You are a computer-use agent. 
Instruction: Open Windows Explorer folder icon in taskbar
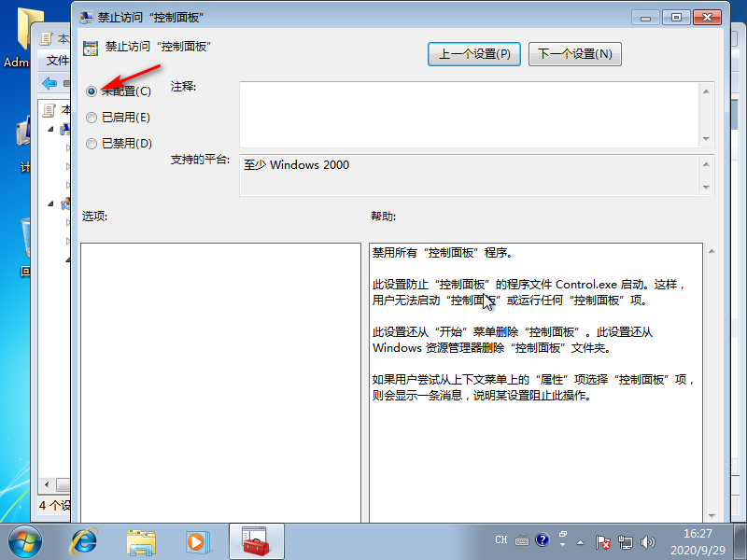[141, 539]
